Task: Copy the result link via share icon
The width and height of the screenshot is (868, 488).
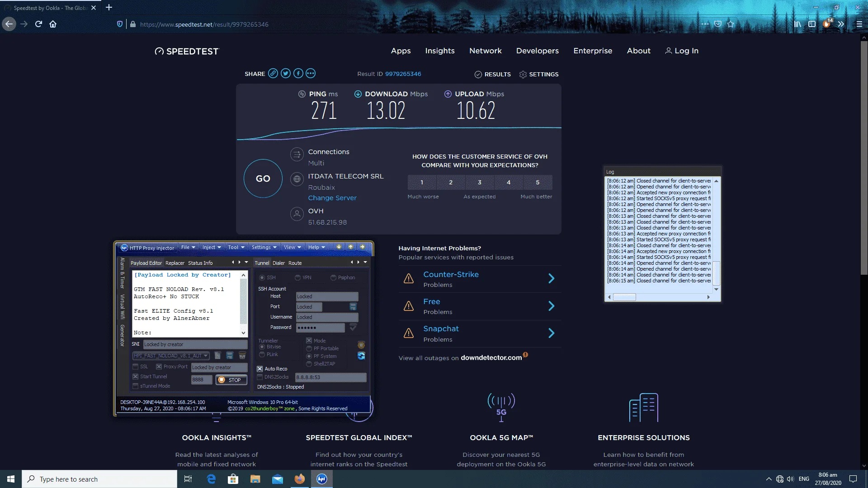Action: tap(273, 74)
